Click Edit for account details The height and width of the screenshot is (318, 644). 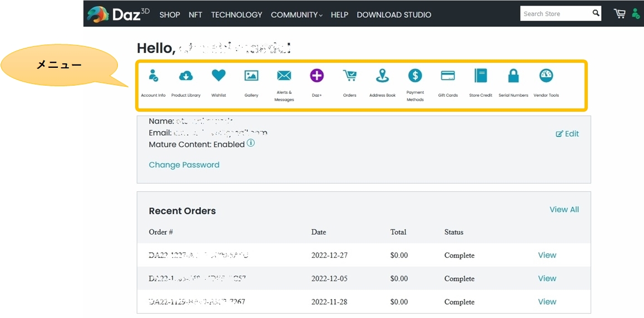coord(568,134)
